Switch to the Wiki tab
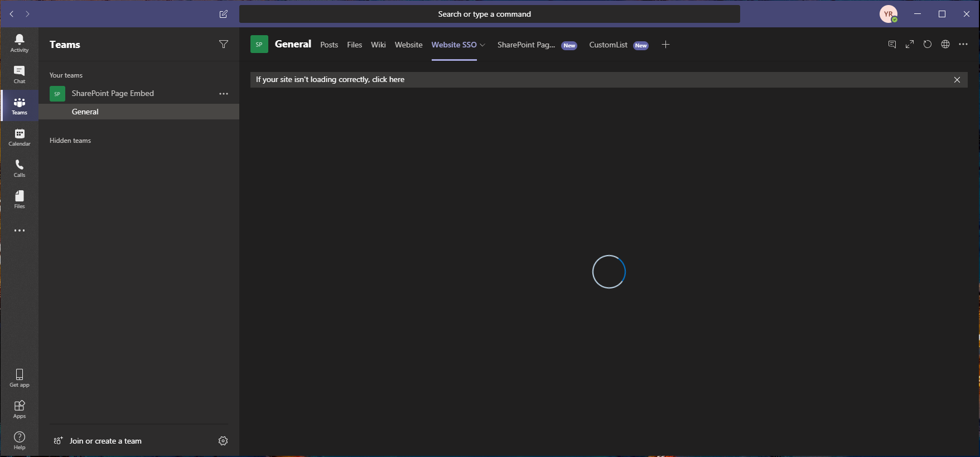980x457 pixels. click(378, 45)
